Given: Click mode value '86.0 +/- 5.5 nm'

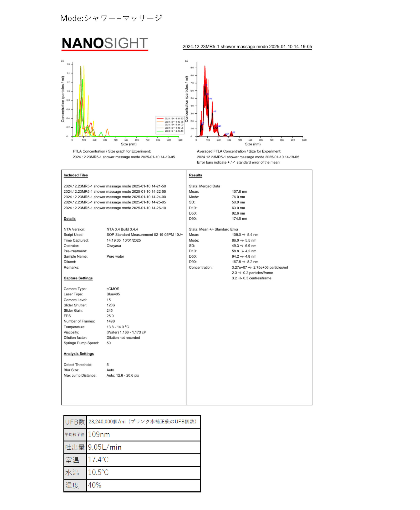Looking at the screenshot, I should [x=244, y=240].
